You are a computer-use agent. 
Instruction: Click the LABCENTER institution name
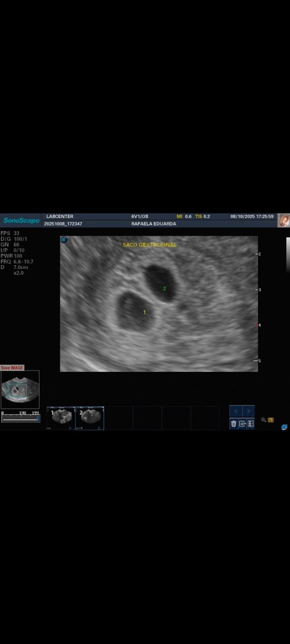coord(60,216)
